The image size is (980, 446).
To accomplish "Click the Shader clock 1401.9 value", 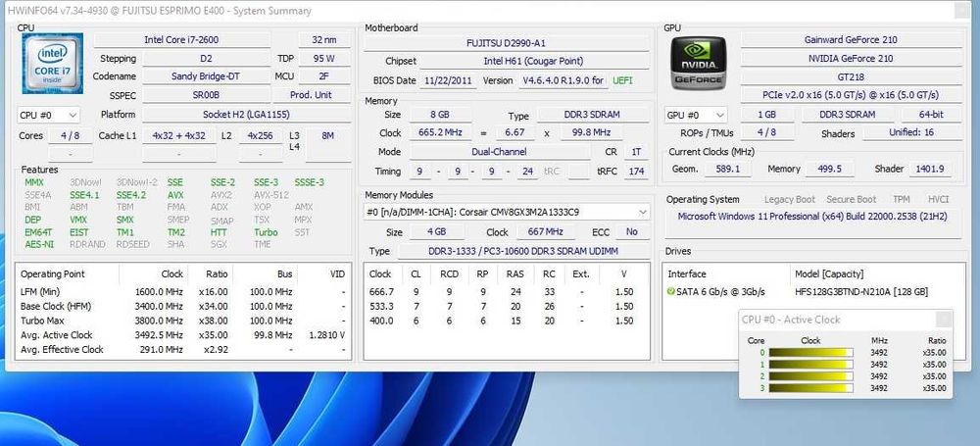I will [x=931, y=169].
